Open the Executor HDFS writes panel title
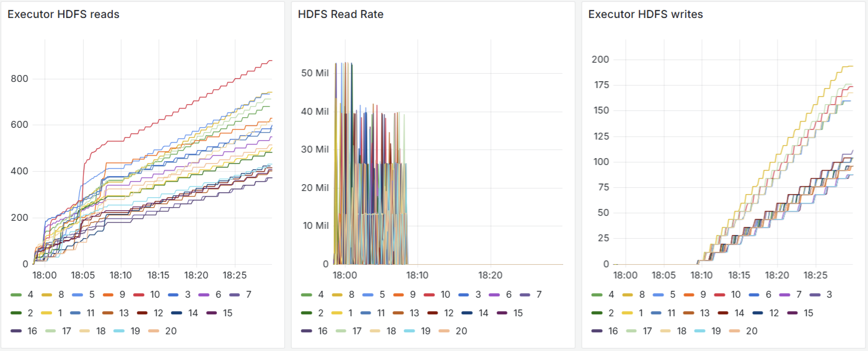 tap(645, 15)
